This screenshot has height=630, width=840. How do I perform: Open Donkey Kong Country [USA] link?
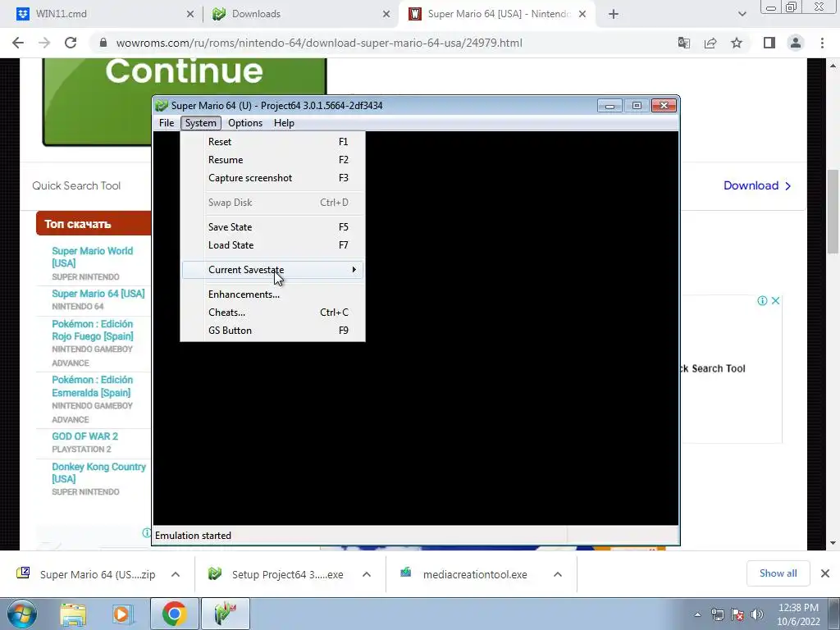98,472
